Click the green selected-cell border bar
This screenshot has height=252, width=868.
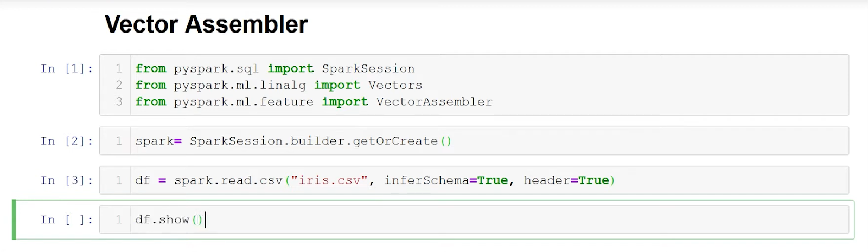(14, 219)
